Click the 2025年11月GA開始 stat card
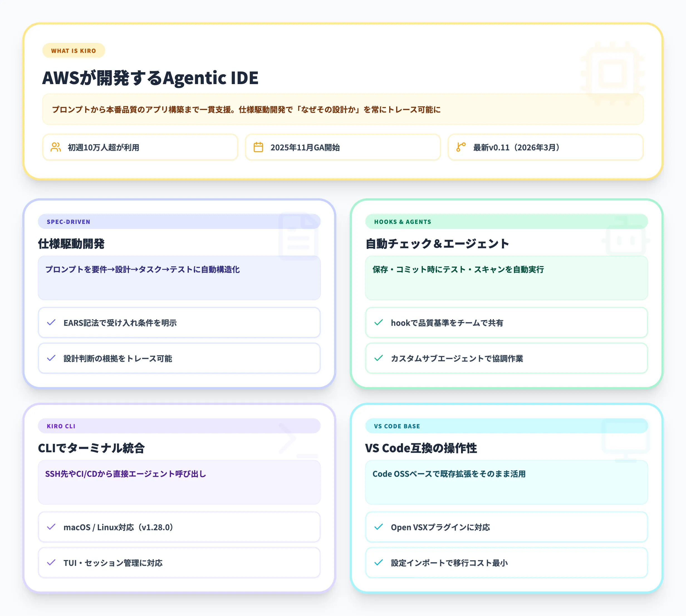The image size is (686, 616). click(x=342, y=147)
